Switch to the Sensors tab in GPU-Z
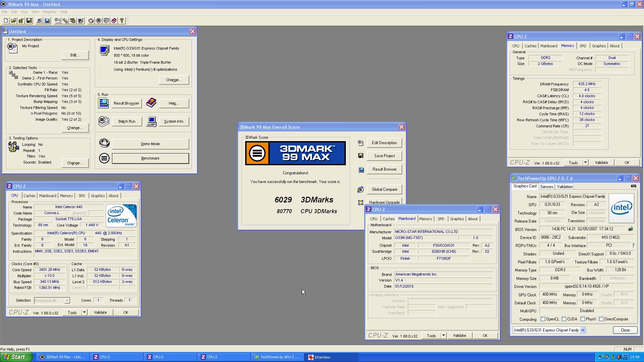Screen dimensions: 644x362 coord(547,187)
